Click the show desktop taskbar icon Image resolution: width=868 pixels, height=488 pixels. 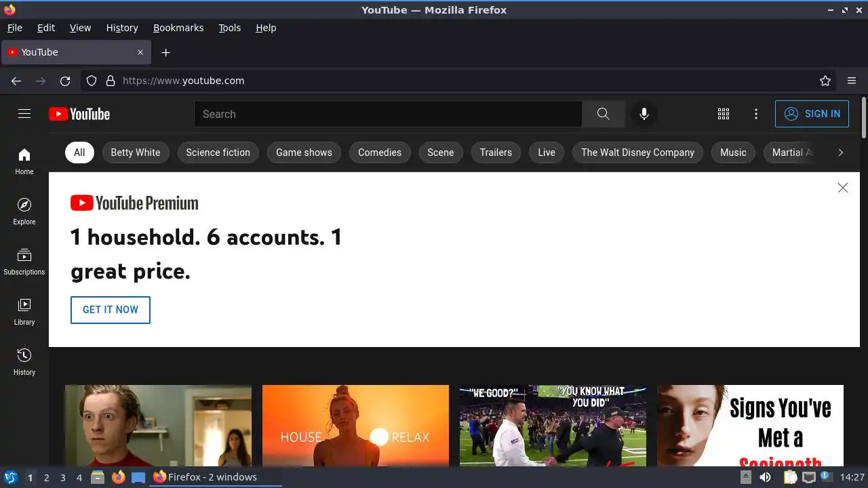click(x=138, y=477)
